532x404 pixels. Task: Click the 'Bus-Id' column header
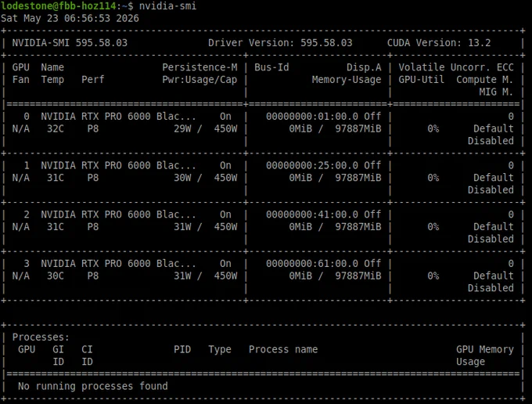tap(271, 67)
